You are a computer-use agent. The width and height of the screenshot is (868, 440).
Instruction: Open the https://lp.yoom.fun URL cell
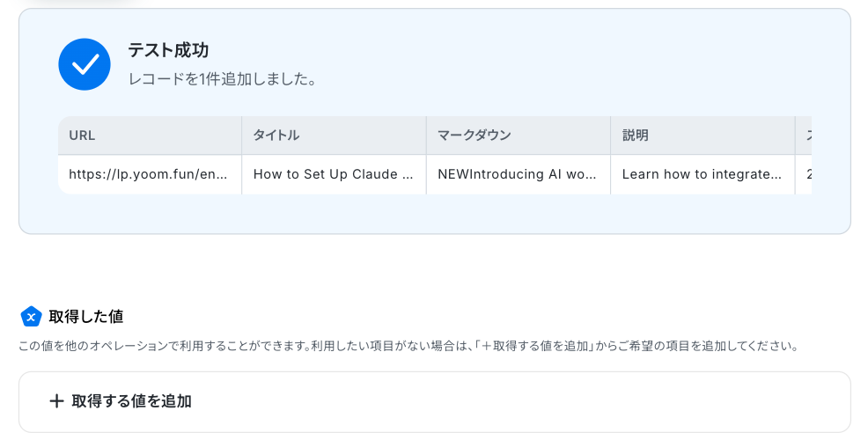(150, 174)
